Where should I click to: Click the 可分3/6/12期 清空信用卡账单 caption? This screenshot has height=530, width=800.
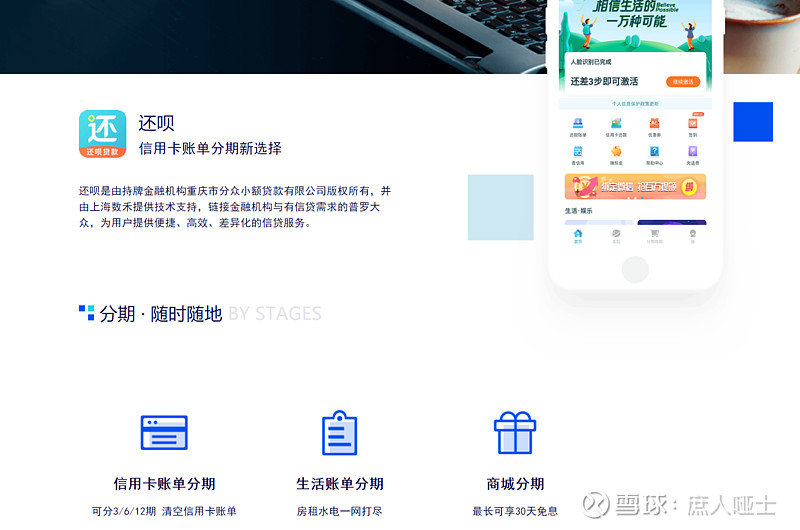[164, 511]
